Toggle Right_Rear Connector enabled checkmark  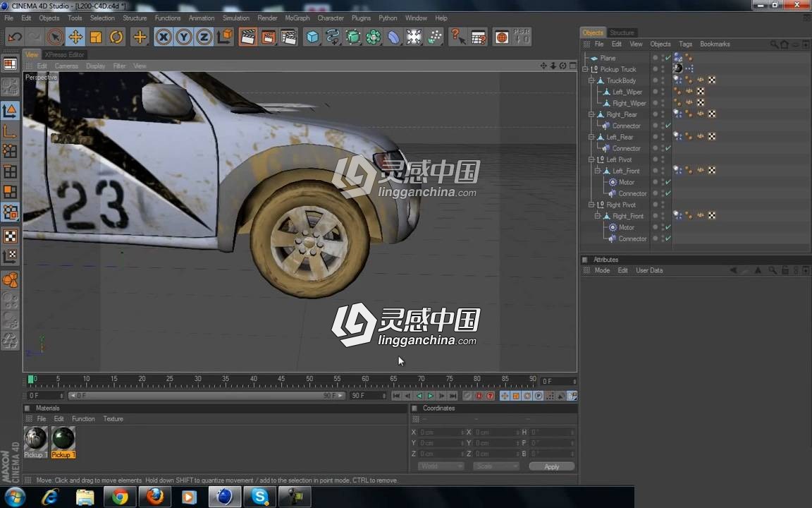click(x=668, y=126)
